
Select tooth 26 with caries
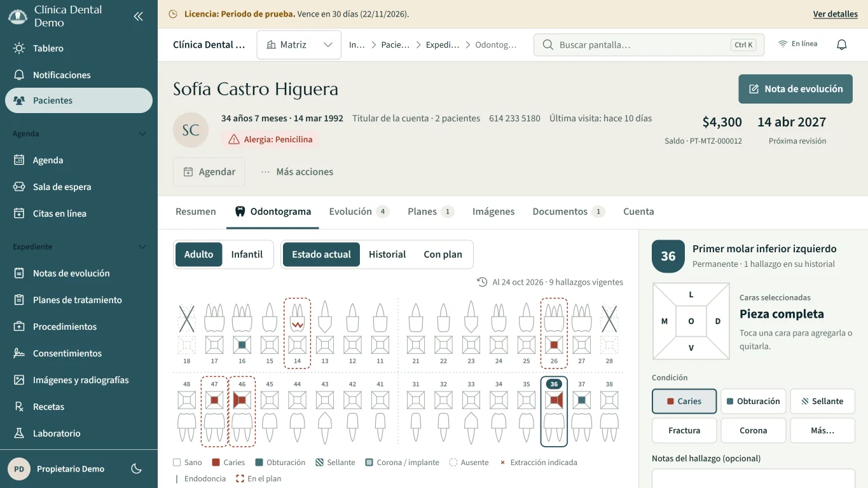pyautogui.click(x=554, y=333)
